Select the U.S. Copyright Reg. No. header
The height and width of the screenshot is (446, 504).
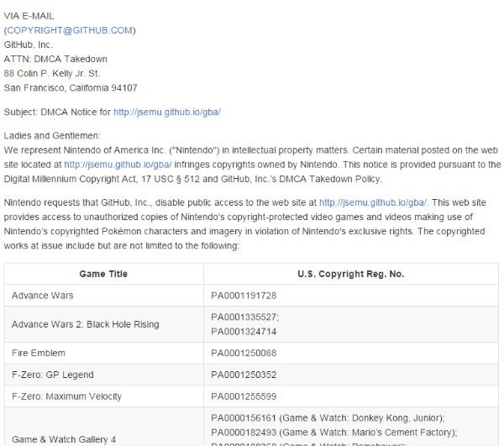point(350,274)
